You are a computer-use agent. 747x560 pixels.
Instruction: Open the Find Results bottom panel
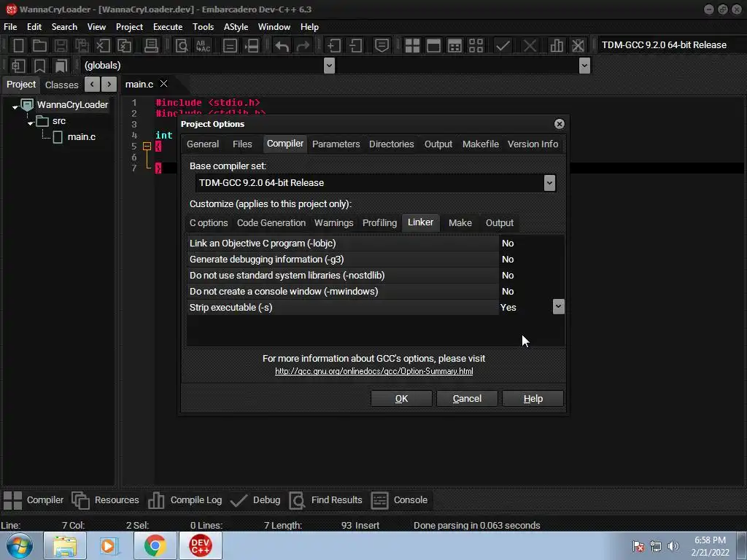[x=326, y=500]
